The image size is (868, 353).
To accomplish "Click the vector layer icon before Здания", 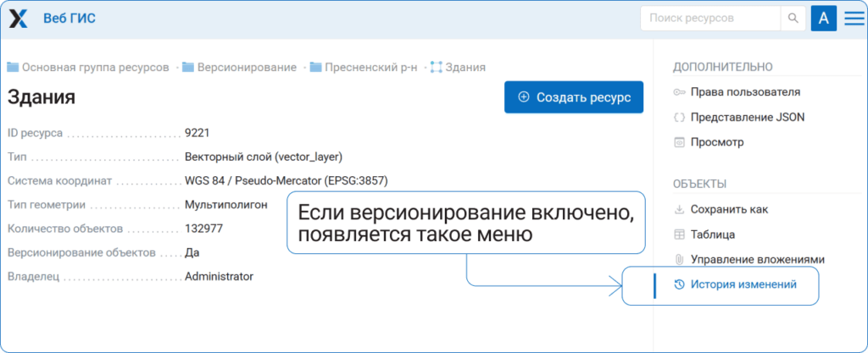I will 436,68.
